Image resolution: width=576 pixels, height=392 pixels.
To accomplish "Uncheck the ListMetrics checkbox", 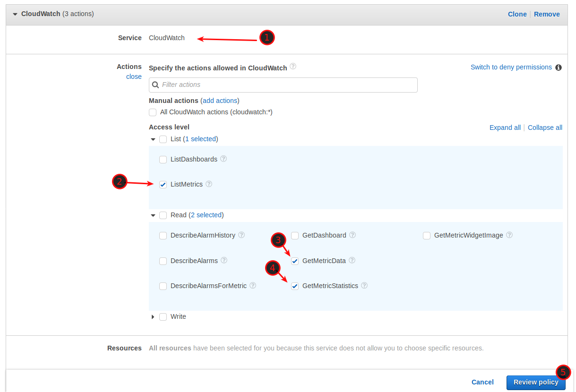I will click(x=163, y=185).
